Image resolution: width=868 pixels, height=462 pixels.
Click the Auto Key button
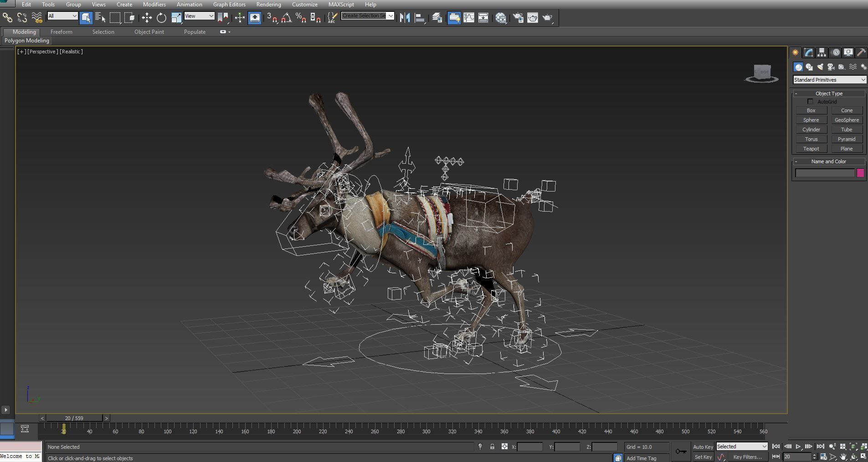click(703, 447)
